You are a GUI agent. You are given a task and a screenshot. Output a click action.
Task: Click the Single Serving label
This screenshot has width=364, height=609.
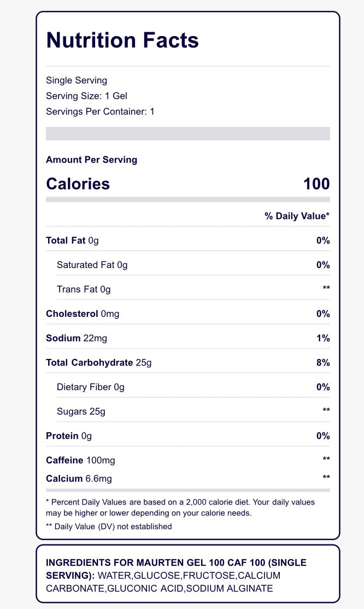[x=77, y=80]
